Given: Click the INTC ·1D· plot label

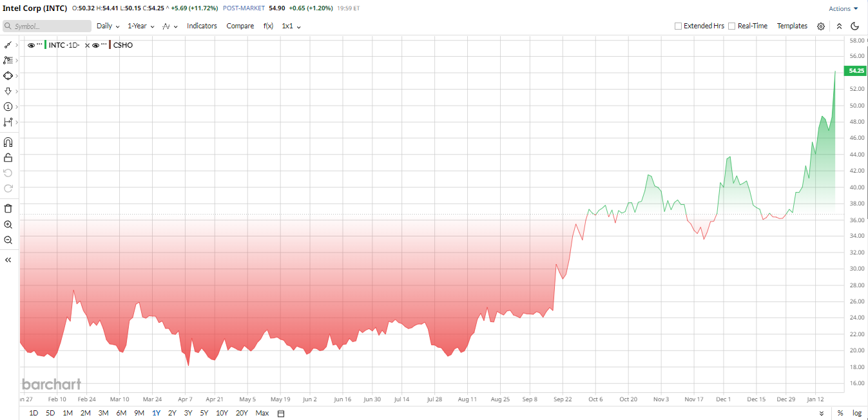Looking at the screenshot, I should (x=64, y=45).
